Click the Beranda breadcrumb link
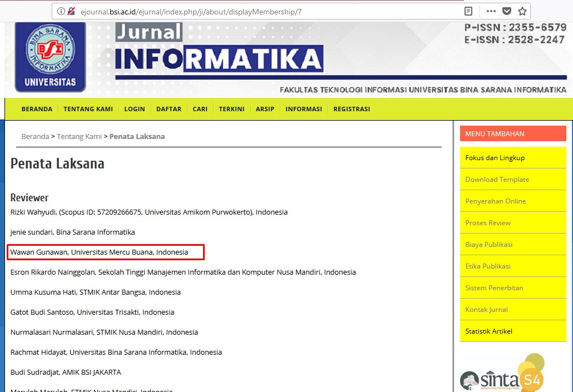This screenshot has width=573, height=392. tap(35, 136)
